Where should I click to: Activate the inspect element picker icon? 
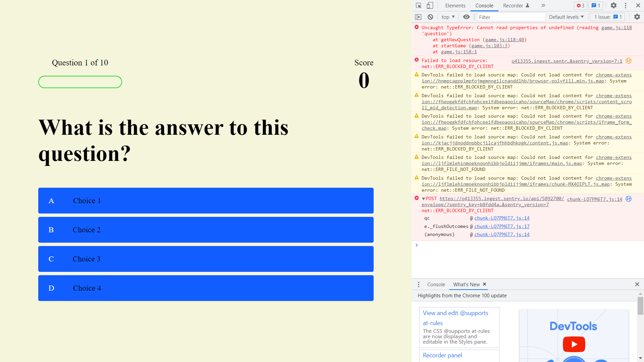click(x=419, y=6)
